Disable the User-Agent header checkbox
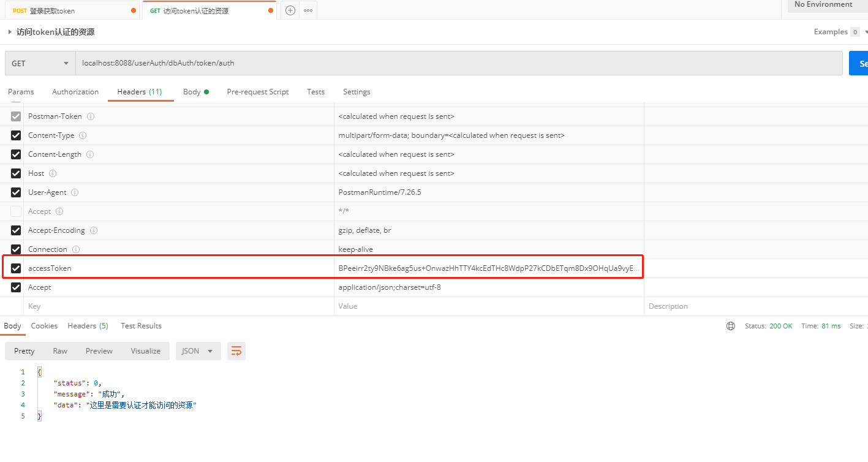This screenshot has height=462, width=868. pyautogui.click(x=16, y=192)
